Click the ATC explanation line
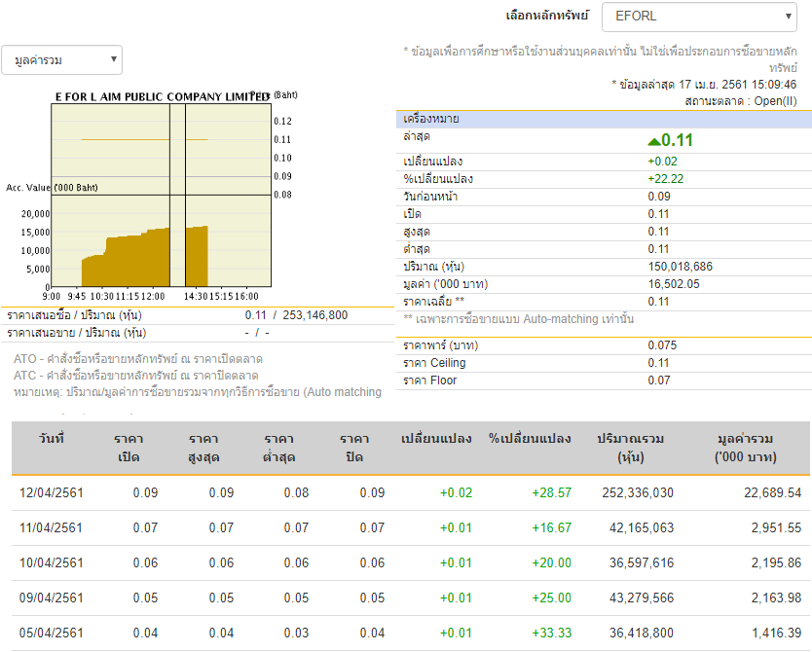 (136, 376)
